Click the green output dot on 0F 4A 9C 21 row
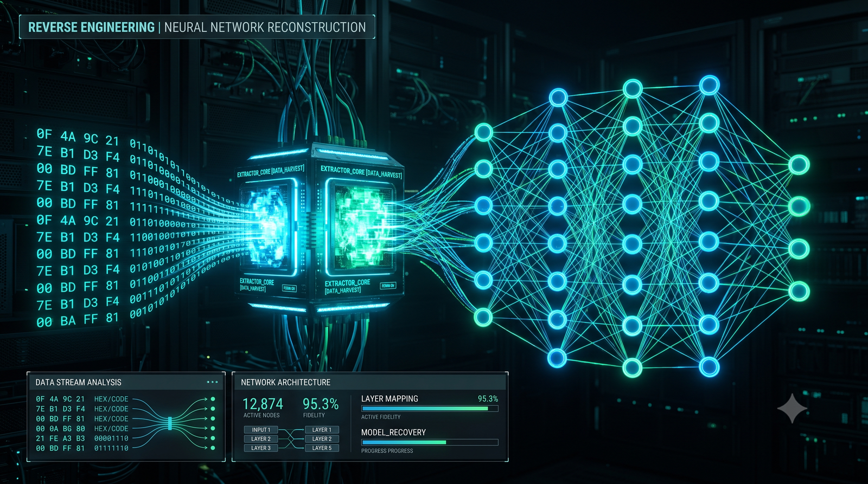Viewport: 868px width, 484px height. 213,399
